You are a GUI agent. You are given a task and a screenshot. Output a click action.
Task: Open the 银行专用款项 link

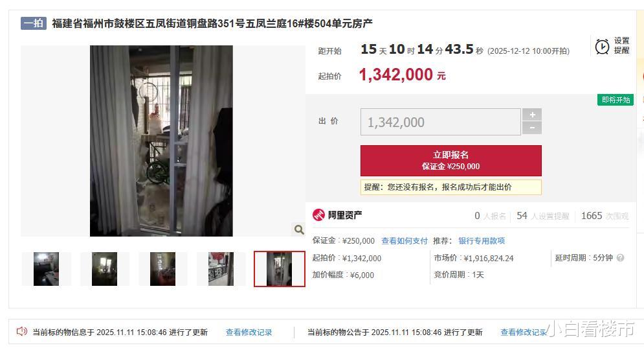click(482, 241)
